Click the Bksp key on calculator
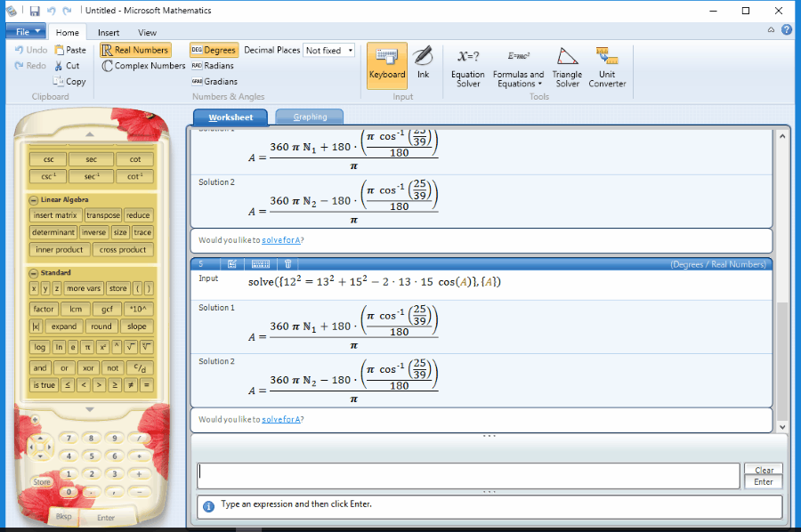 64,517
